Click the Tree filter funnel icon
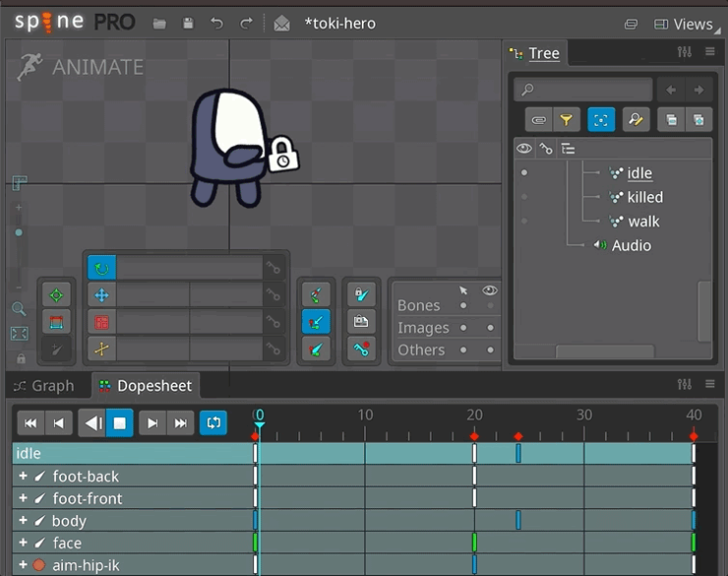The image size is (728, 576). (x=566, y=120)
